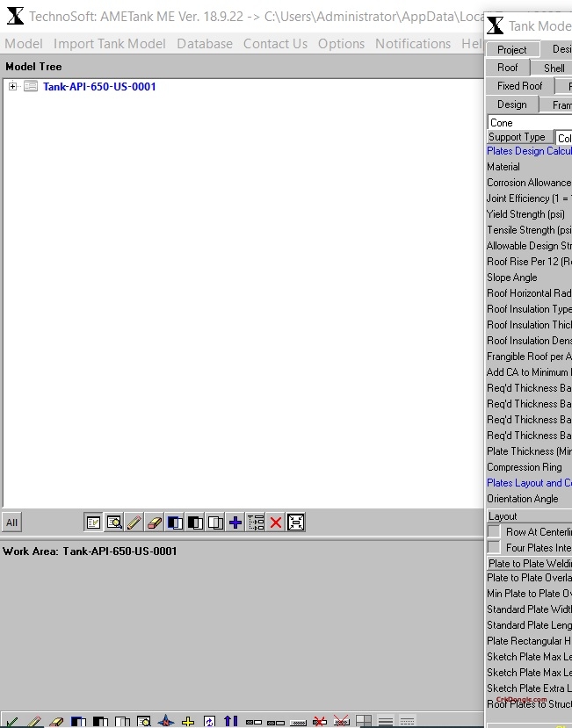Screen dimensions: 572x728
Task: Open the Import Tank Model menu
Action: (110, 44)
